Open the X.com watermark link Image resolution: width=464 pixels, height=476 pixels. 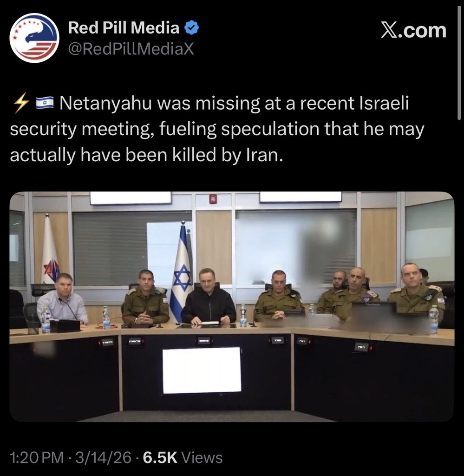[x=413, y=30]
